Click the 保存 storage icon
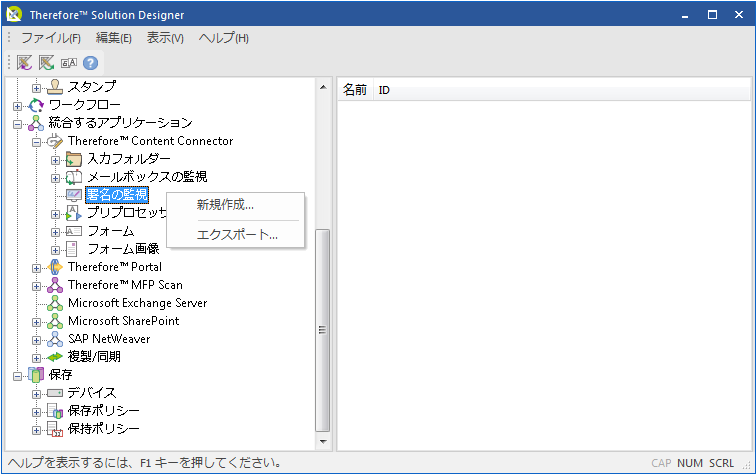Image resolution: width=756 pixels, height=474 pixels. click(x=36, y=375)
